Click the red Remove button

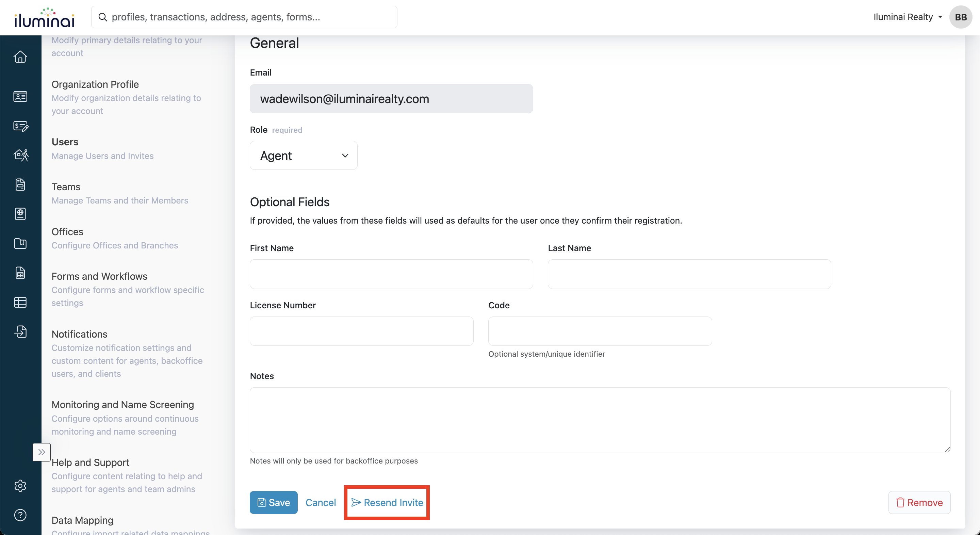point(919,502)
